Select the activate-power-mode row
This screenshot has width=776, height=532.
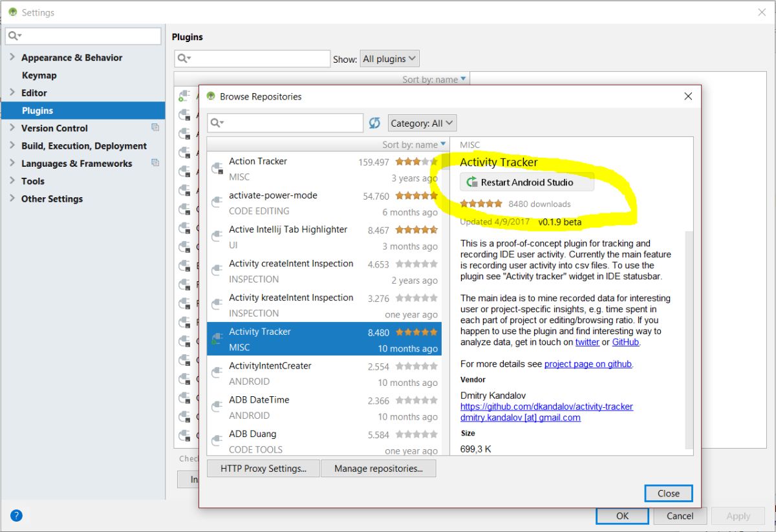point(324,203)
